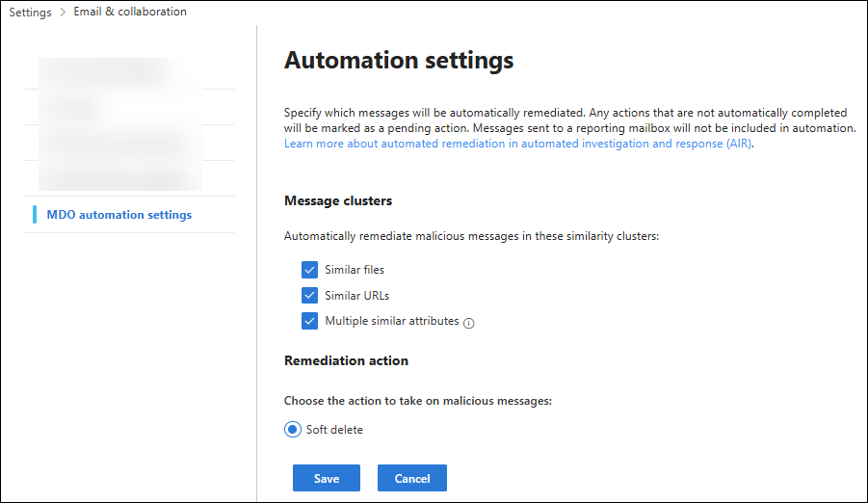Toggle Multiple similar attributes checkbox
This screenshot has height=503, width=868.
(x=309, y=321)
